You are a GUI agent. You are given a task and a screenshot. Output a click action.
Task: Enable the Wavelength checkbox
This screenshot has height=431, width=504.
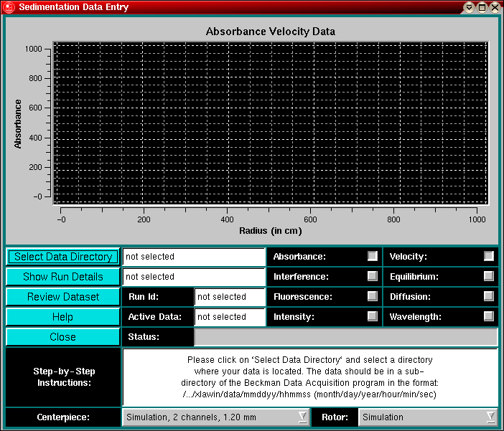pos(488,316)
